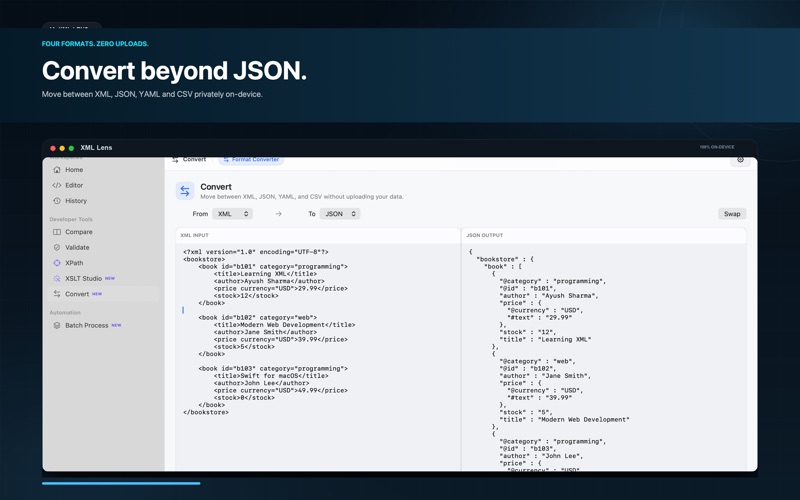Image resolution: width=800 pixels, height=500 pixels.
Task: Click the settings gear button
Action: click(x=740, y=160)
